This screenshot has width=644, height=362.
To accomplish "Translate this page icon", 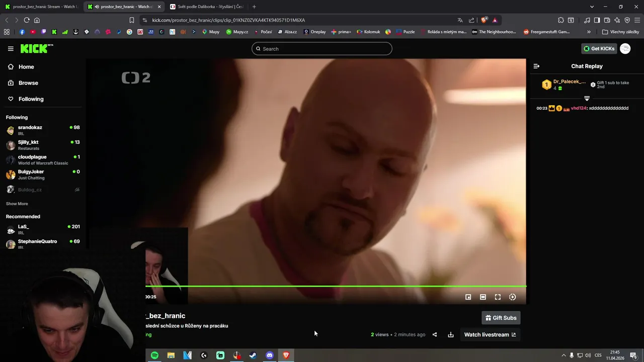I will click(x=460, y=20).
